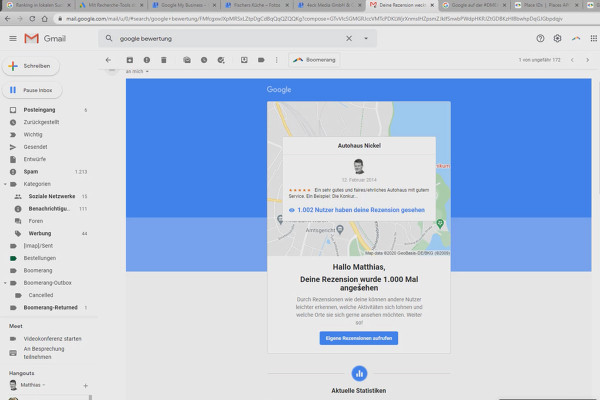This screenshot has width=600, height=400.
Task: Switch to the Ranking in lokalen Su… tab
Action: pyautogui.click(x=38, y=5)
